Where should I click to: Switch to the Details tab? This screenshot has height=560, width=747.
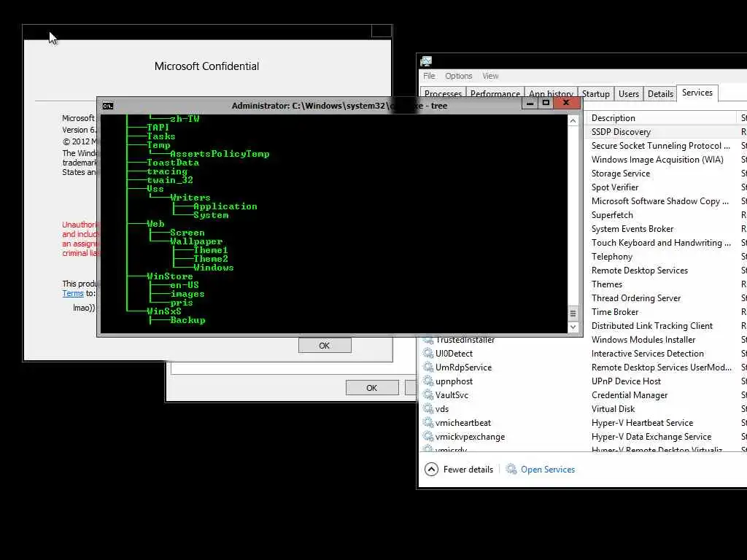pos(660,94)
